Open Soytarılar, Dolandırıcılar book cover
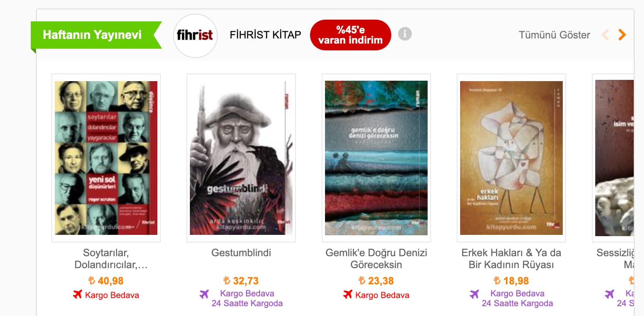644x316 pixels. point(106,158)
